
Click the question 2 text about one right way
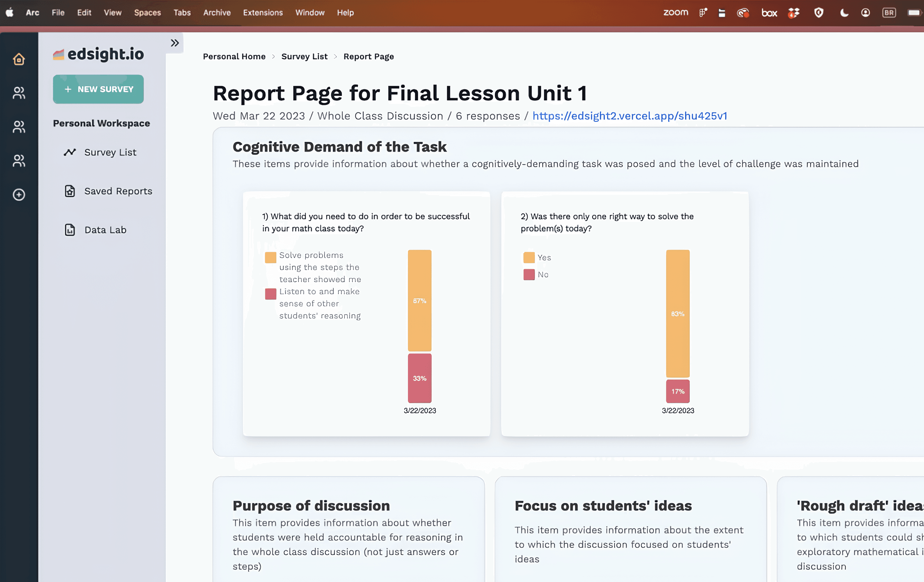pos(607,222)
